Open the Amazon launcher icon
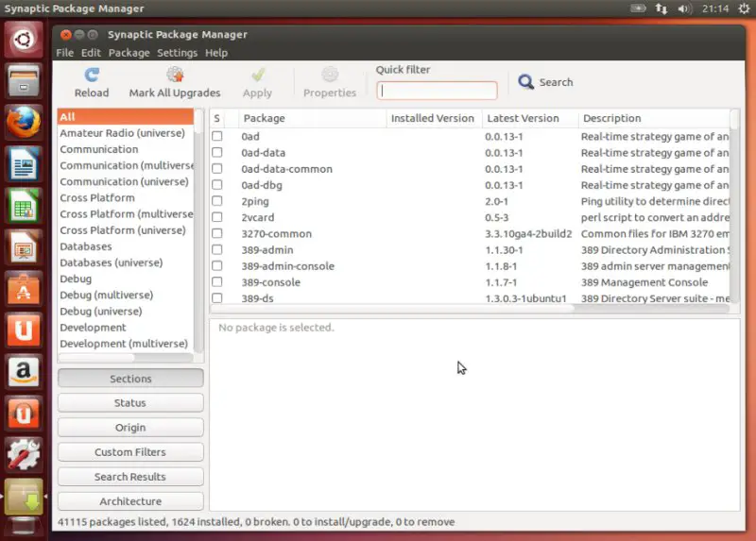 pyautogui.click(x=23, y=372)
